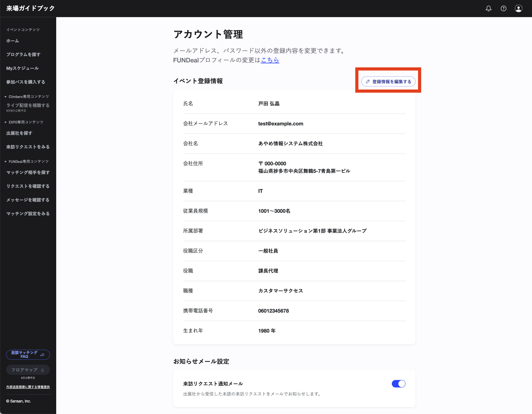This screenshot has width=532, height=414.
Task: Select 参加パスを購入する in the sidebar
Action: 26,82
